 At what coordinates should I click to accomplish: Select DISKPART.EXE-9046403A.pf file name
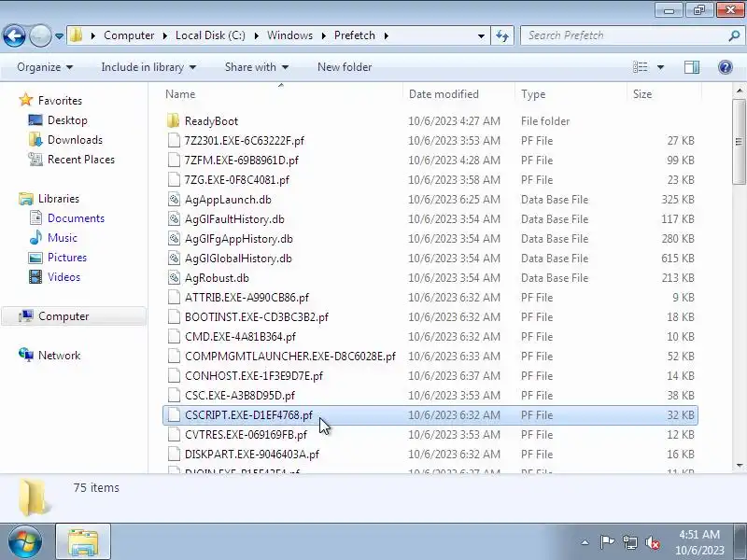pos(252,455)
